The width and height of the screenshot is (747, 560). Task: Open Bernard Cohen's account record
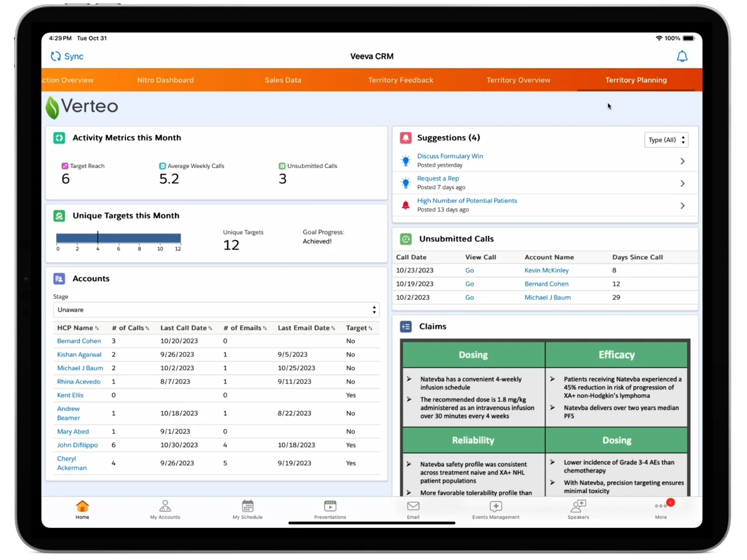tap(79, 341)
